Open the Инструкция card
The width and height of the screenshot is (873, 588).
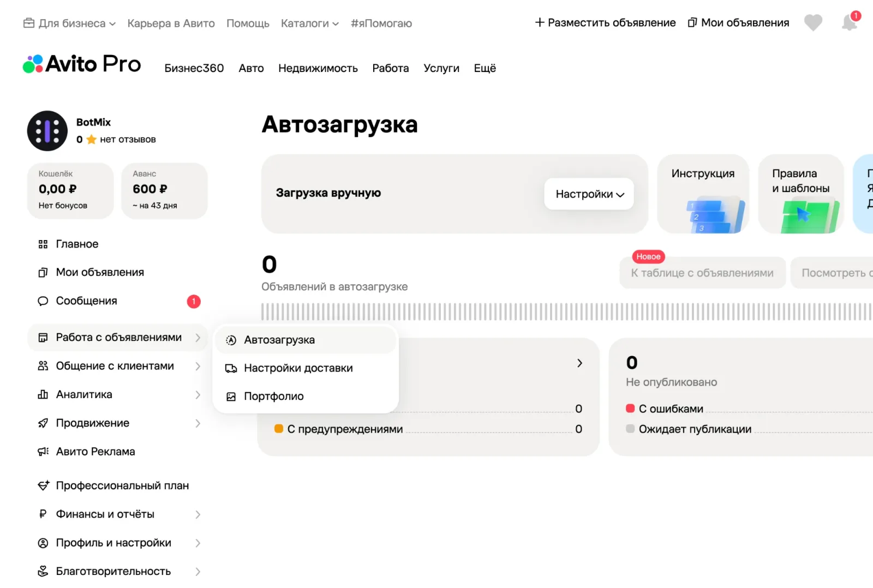(x=703, y=194)
